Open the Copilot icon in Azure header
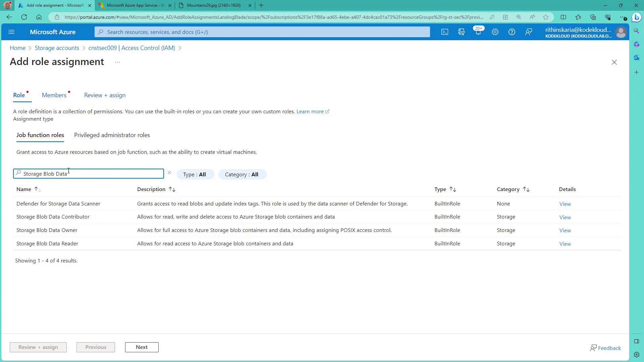The width and height of the screenshot is (644, 362). click(461, 32)
